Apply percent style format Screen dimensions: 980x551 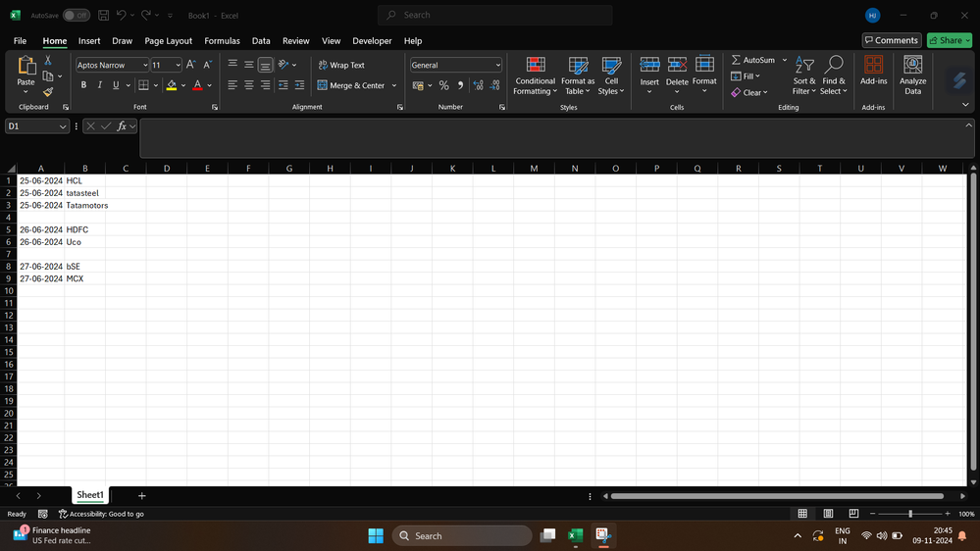[443, 85]
